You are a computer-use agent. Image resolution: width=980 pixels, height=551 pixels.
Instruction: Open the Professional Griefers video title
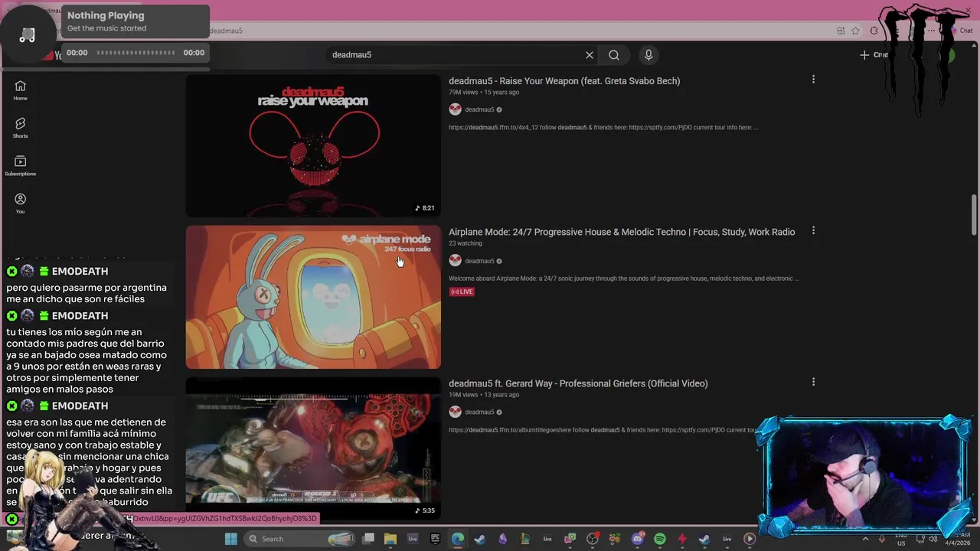point(578,383)
